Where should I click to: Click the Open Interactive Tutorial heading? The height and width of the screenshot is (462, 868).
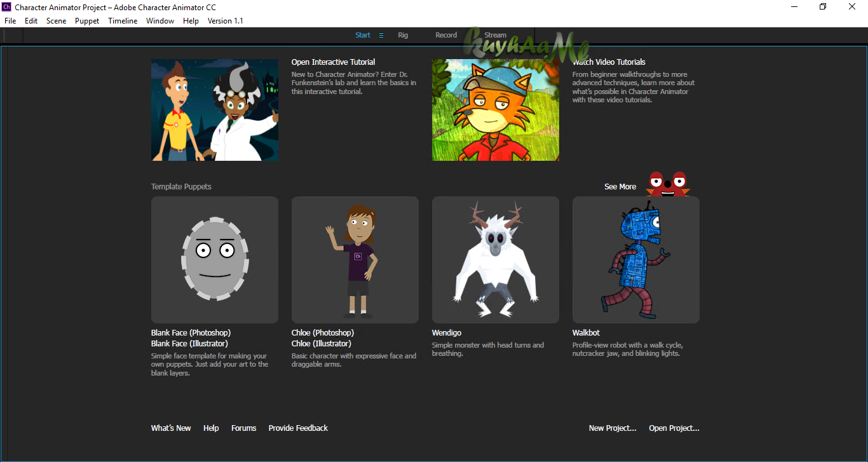point(333,62)
